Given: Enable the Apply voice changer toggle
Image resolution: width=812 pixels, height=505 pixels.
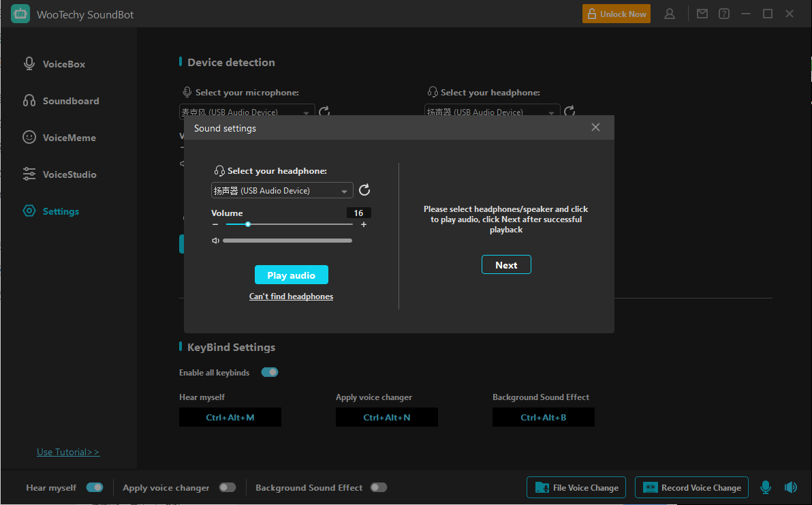Looking at the screenshot, I should [228, 487].
